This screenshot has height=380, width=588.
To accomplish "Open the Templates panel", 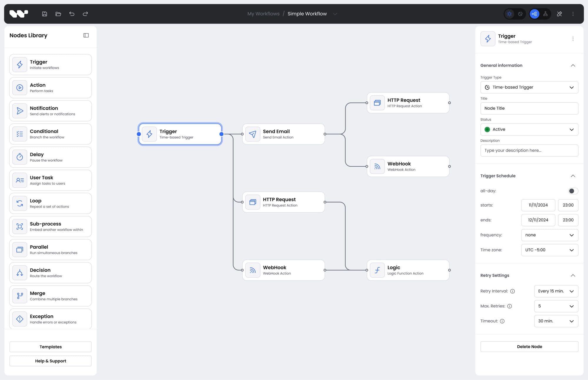I will tap(50, 346).
